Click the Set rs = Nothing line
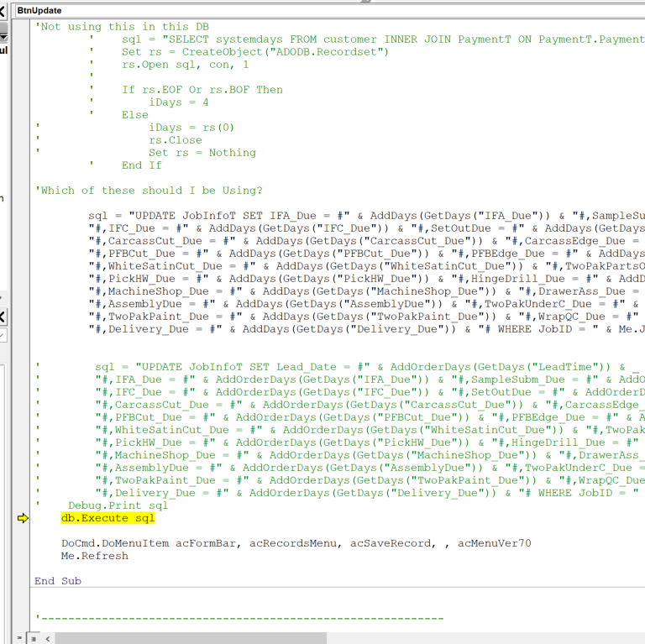 click(x=202, y=153)
